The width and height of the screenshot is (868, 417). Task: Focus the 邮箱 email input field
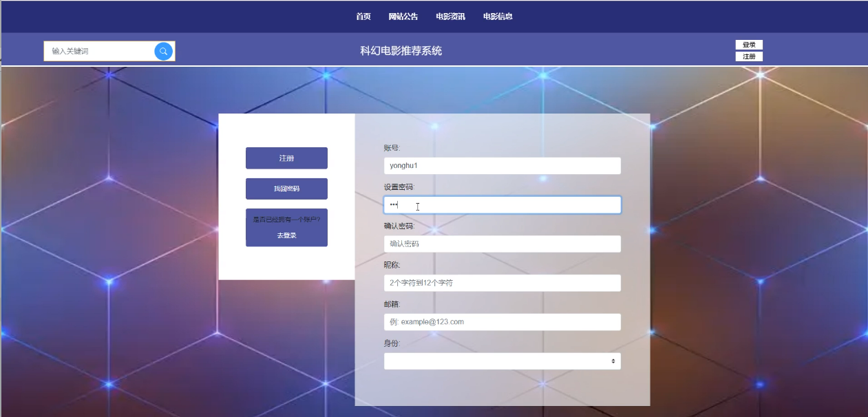[x=502, y=322]
